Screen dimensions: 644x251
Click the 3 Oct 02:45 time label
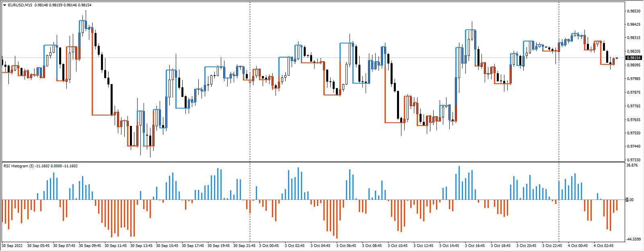(295, 246)
